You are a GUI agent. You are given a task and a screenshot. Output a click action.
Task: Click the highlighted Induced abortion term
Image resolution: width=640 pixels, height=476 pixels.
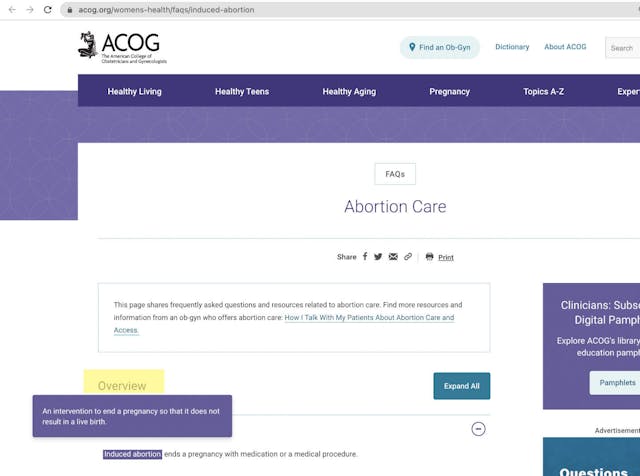[132, 454]
